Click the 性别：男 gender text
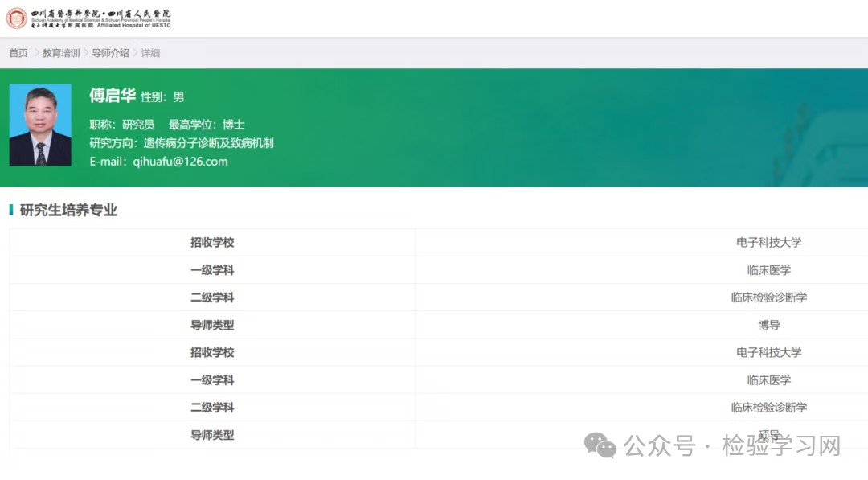 click(162, 97)
